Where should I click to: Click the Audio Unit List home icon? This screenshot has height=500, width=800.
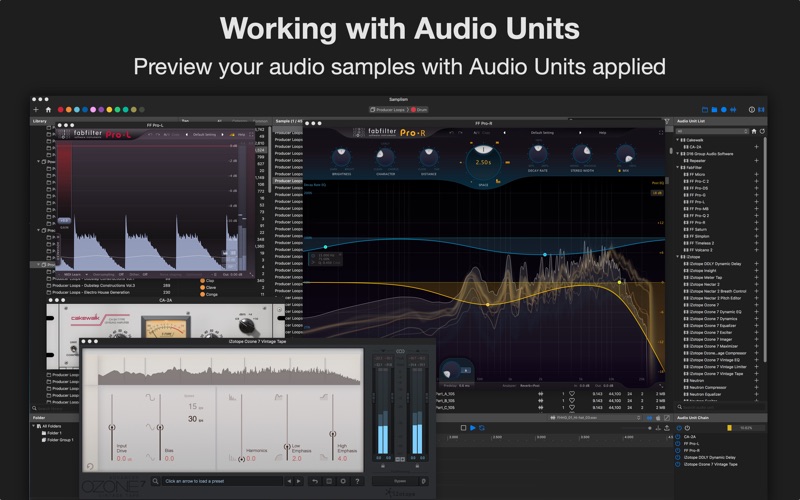pyautogui.click(x=754, y=132)
